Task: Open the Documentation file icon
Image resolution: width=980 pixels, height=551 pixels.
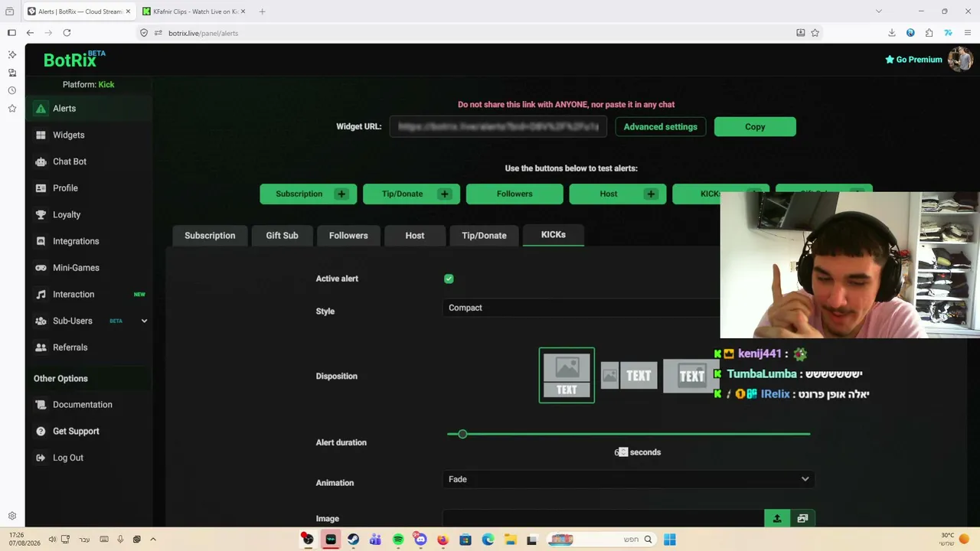Action: (x=41, y=405)
